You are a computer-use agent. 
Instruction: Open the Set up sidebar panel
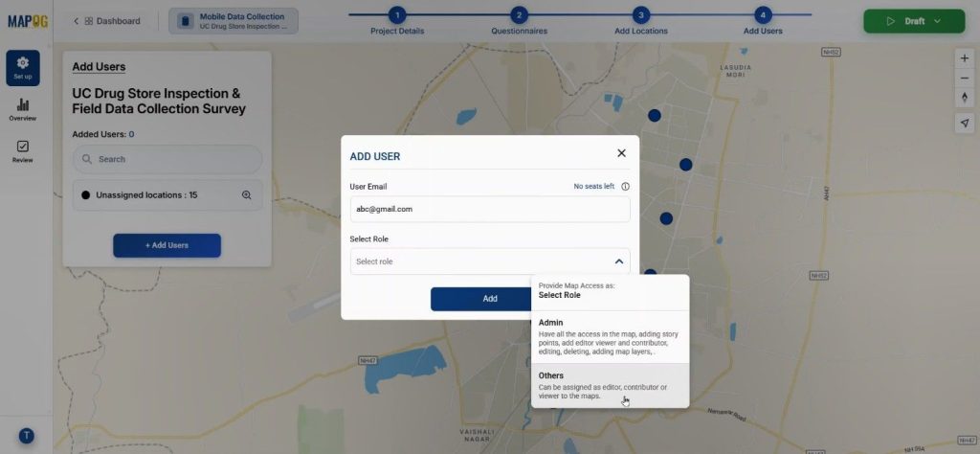(23, 67)
